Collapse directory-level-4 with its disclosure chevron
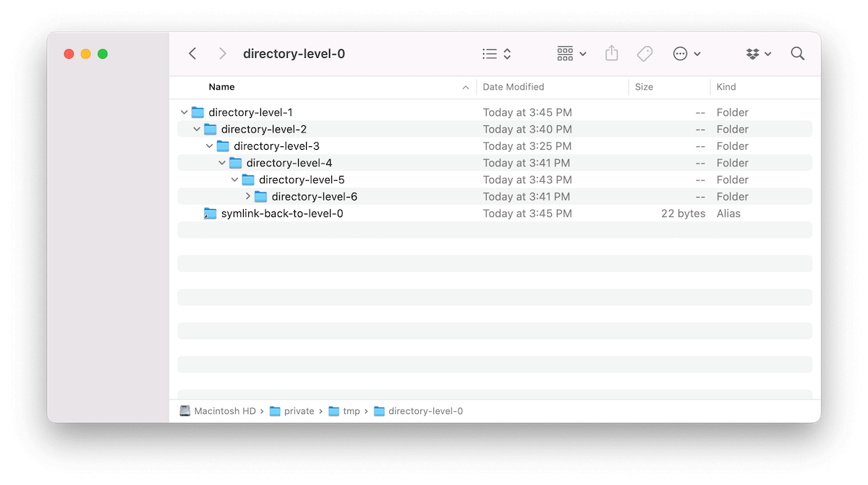 point(222,163)
